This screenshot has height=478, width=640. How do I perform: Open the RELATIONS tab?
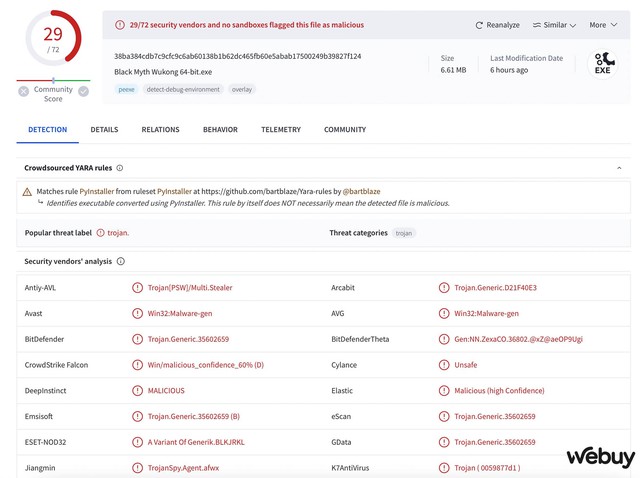tap(160, 129)
